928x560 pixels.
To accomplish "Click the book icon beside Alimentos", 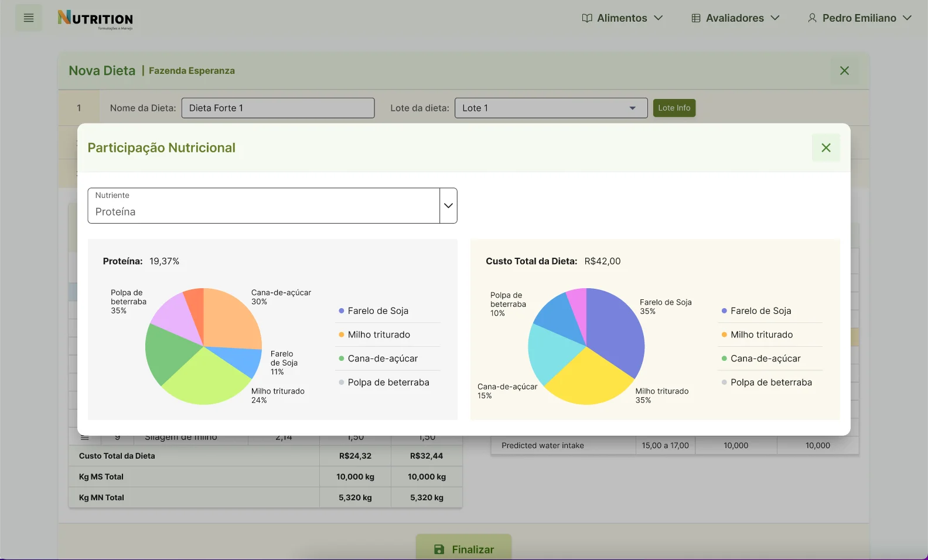I will click(587, 18).
